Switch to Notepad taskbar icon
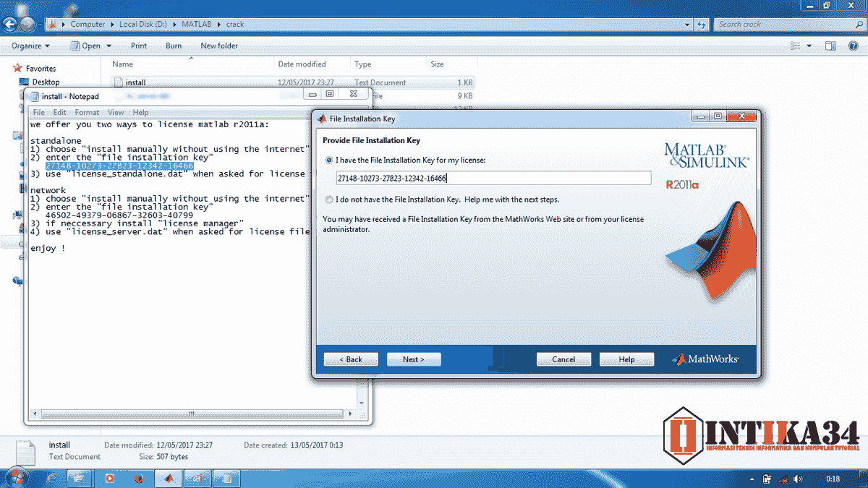The image size is (868, 488). (226, 478)
